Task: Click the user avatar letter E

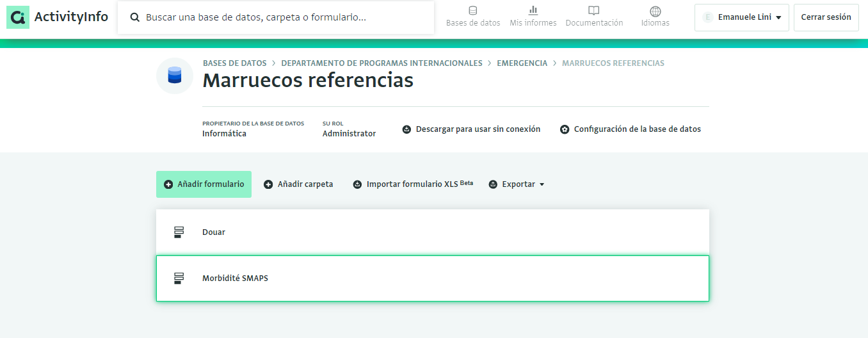Action: point(707,17)
